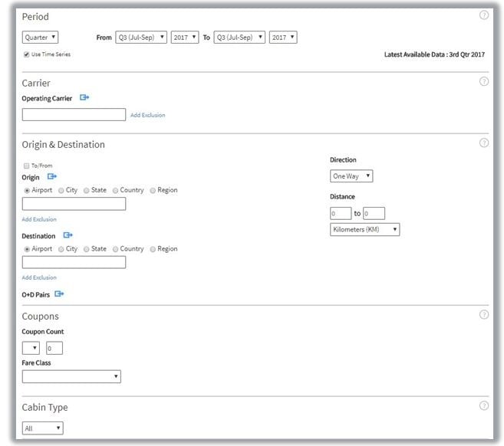This screenshot has width=504, height=446.
Task: Expand the Direction One Way dropdown
Action: coord(351,176)
